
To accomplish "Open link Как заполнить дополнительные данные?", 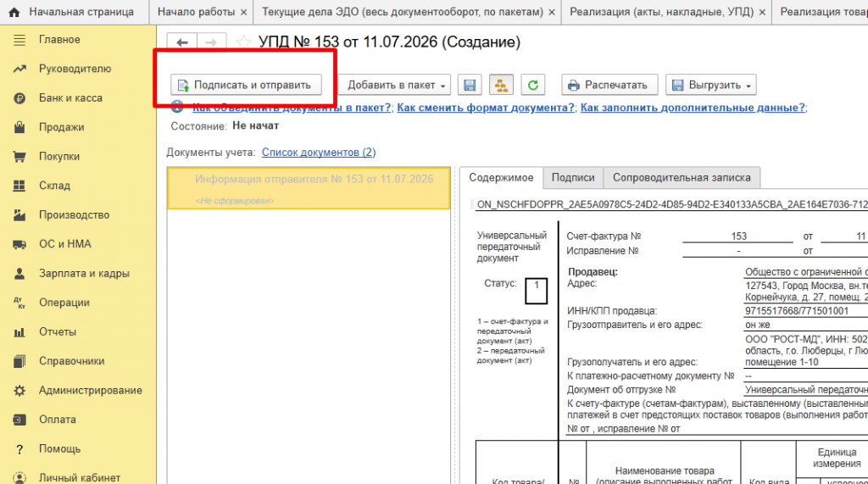I will tap(693, 108).
